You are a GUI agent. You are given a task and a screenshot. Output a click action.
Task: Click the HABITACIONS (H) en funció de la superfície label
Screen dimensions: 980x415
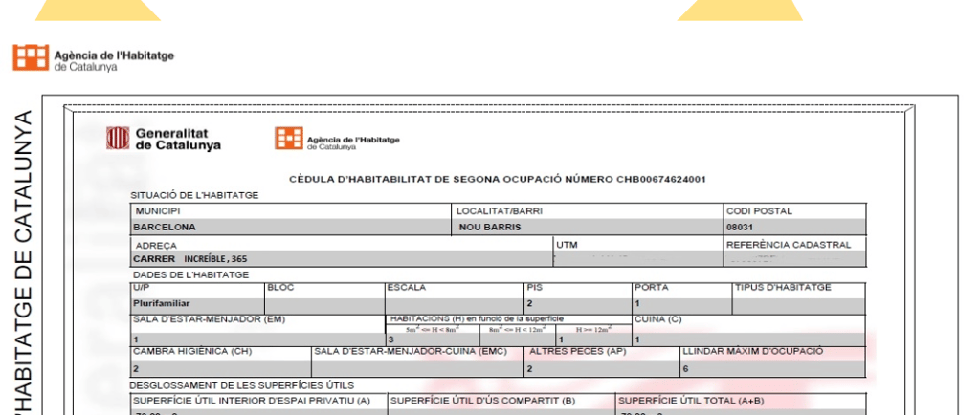[x=477, y=318]
